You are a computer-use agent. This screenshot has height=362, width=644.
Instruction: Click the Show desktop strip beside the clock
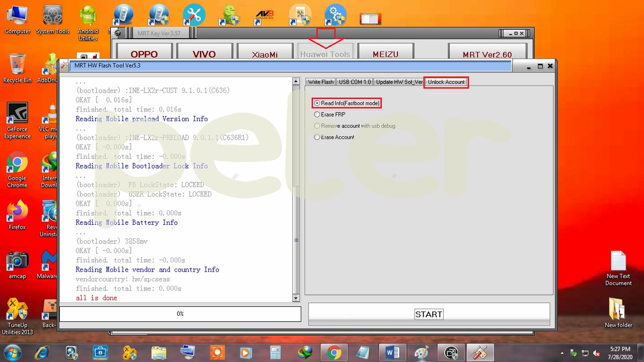[640, 352]
